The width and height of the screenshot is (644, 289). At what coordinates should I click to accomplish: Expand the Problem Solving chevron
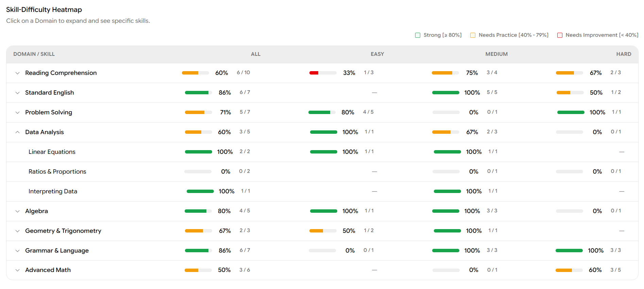pyautogui.click(x=18, y=113)
